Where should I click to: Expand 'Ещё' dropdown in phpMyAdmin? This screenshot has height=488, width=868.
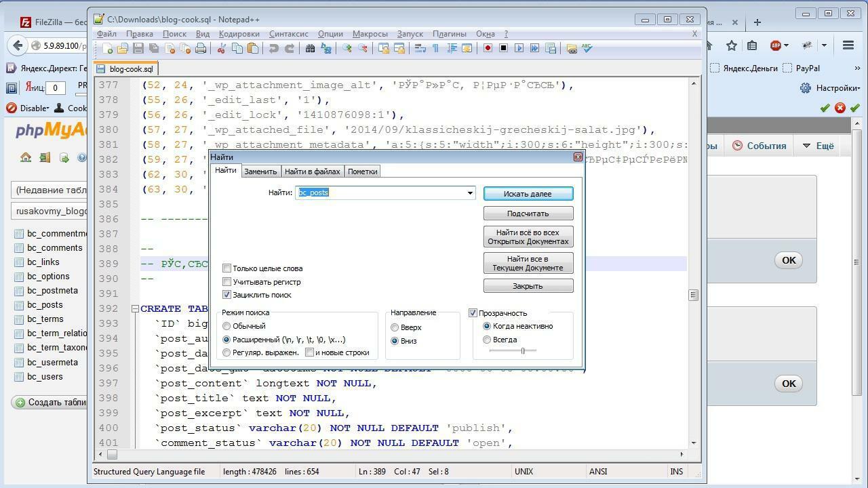tap(818, 146)
